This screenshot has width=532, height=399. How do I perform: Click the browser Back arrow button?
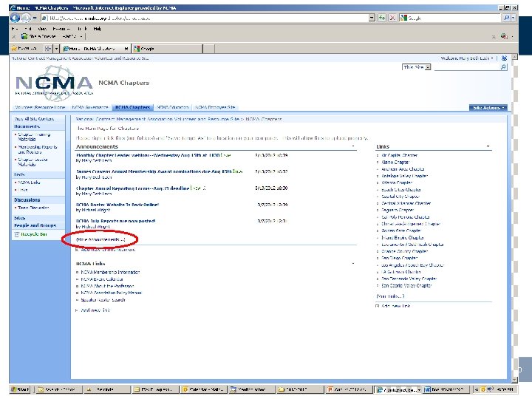[x=16, y=18]
